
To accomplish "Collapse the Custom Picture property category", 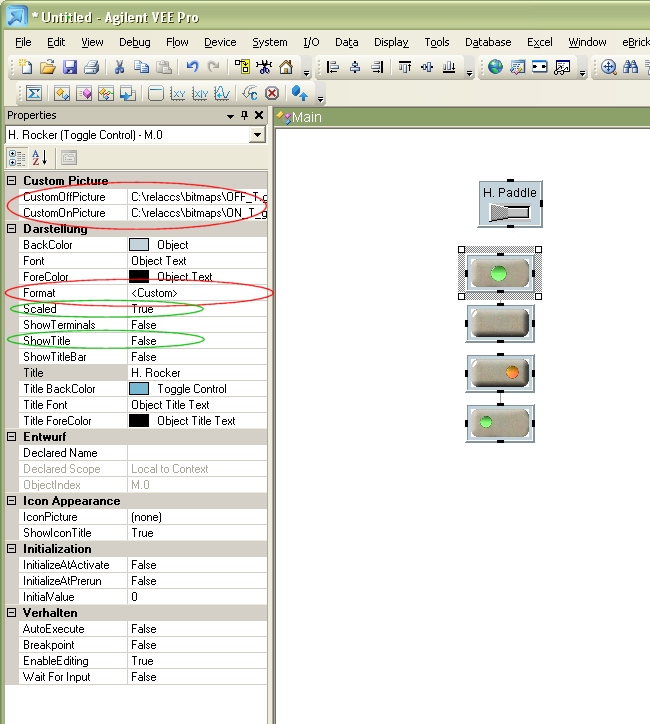I will (12, 181).
